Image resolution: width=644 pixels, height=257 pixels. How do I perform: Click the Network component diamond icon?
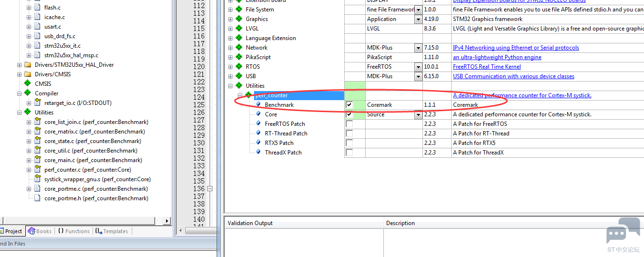[239, 48]
